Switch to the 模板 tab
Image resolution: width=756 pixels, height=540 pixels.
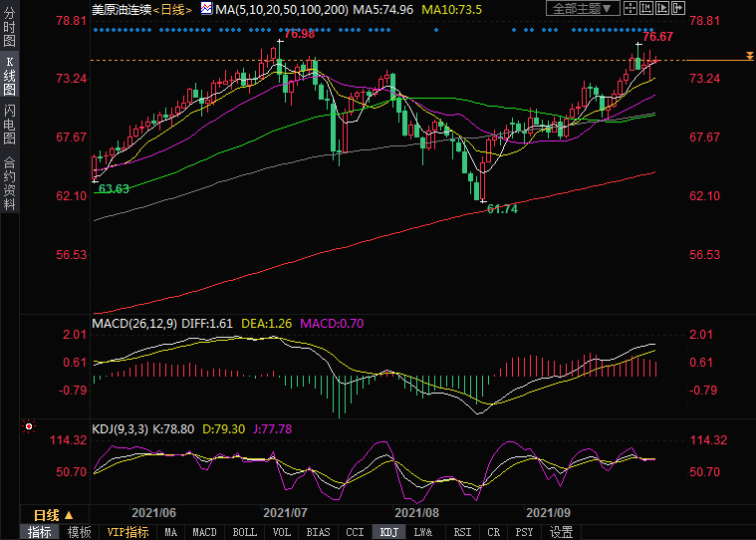pos(80,532)
